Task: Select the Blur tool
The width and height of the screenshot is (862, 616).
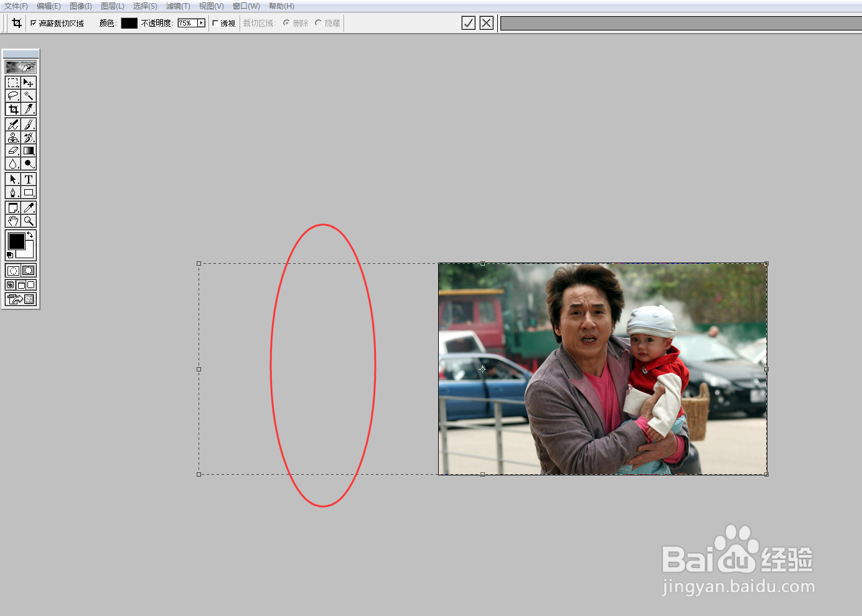Action: pyautogui.click(x=13, y=164)
